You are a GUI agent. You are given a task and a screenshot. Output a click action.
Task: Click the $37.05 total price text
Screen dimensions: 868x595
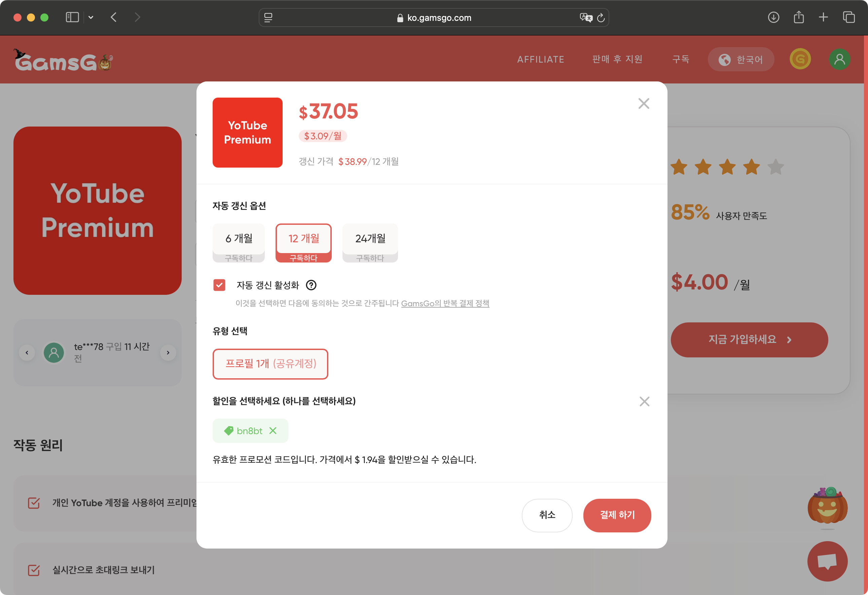pyautogui.click(x=328, y=111)
